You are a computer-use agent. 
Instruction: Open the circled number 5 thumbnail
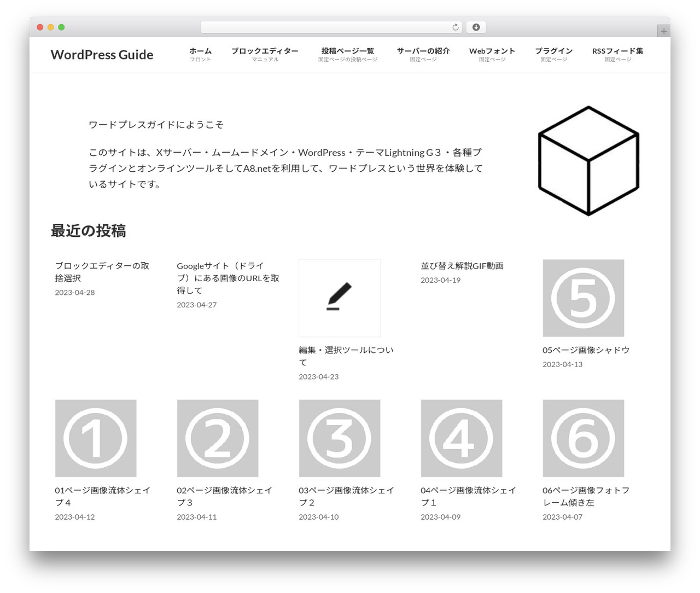point(584,298)
